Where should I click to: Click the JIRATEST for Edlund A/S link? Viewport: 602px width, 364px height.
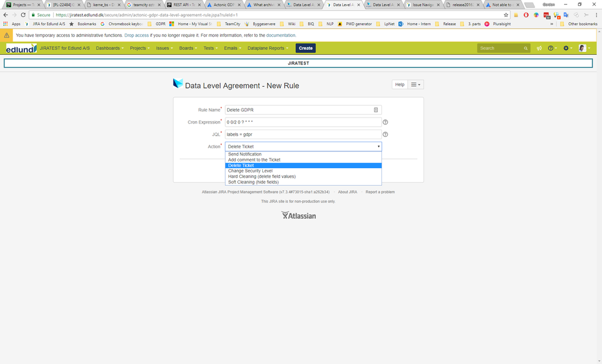coord(64,48)
